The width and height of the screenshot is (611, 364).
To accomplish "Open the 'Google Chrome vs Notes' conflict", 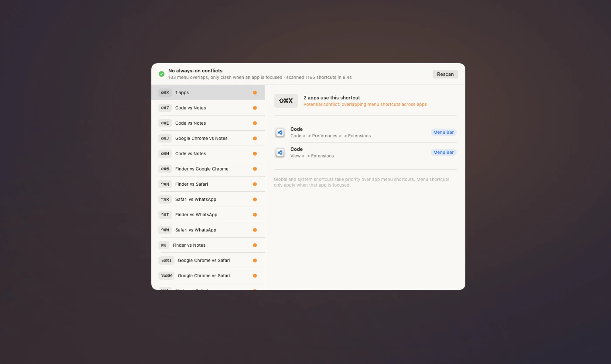I will [x=208, y=138].
